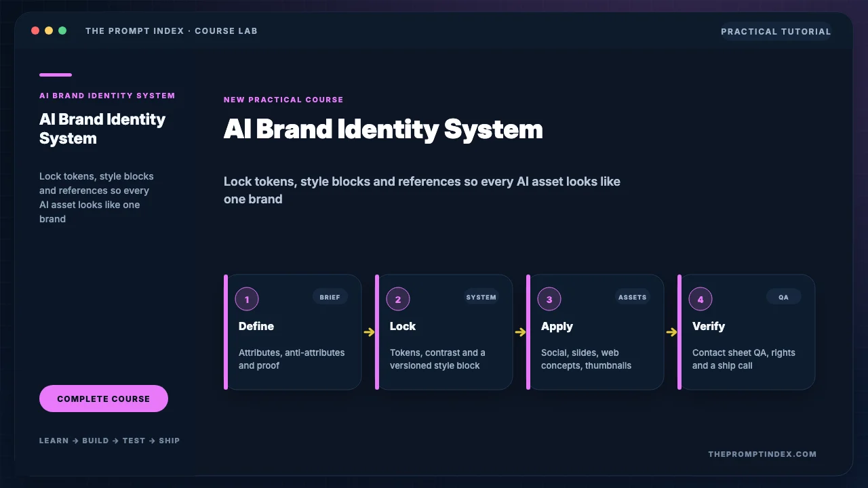This screenshot has width=868, height=488.
Task: Click the yellow window dot
Action: 49,30
